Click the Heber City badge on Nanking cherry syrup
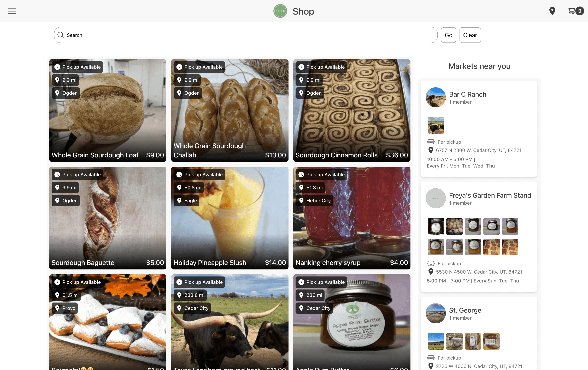Image resolution: width=588 pixels, height=370 pixels. 314,200
